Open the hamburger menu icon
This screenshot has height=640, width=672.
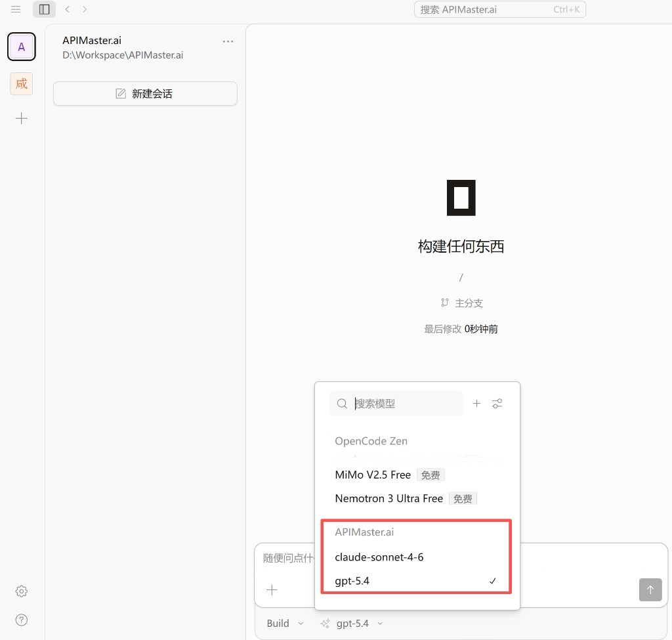point(16,9)
